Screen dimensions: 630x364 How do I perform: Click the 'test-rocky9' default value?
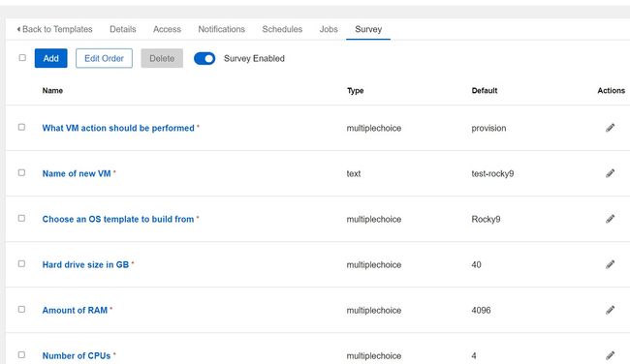(492, 173)
